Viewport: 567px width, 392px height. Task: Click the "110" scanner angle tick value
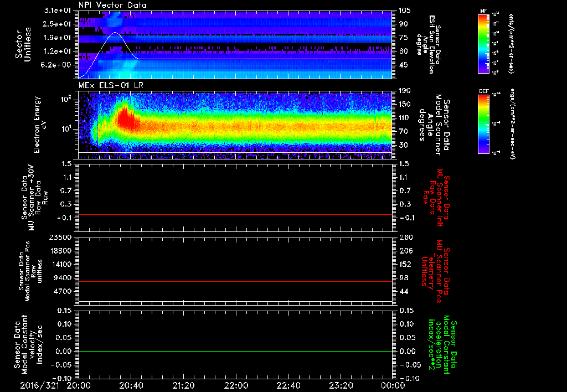[x=405, y=118]
